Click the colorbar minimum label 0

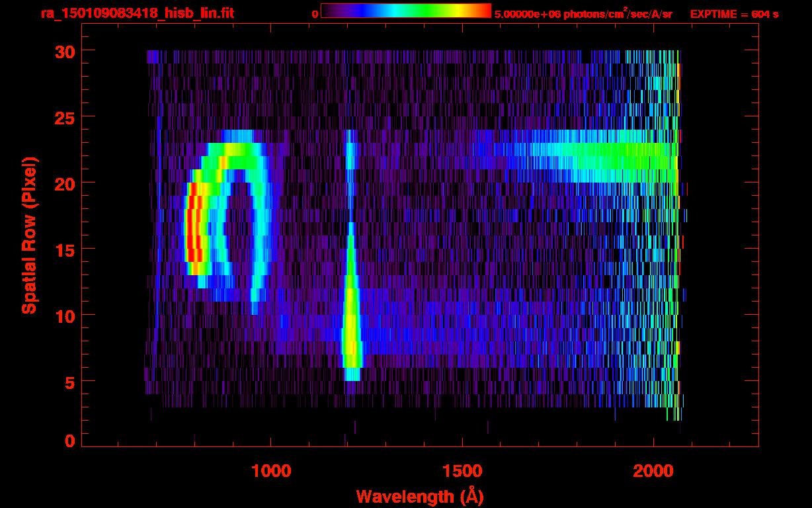(315, 14)
